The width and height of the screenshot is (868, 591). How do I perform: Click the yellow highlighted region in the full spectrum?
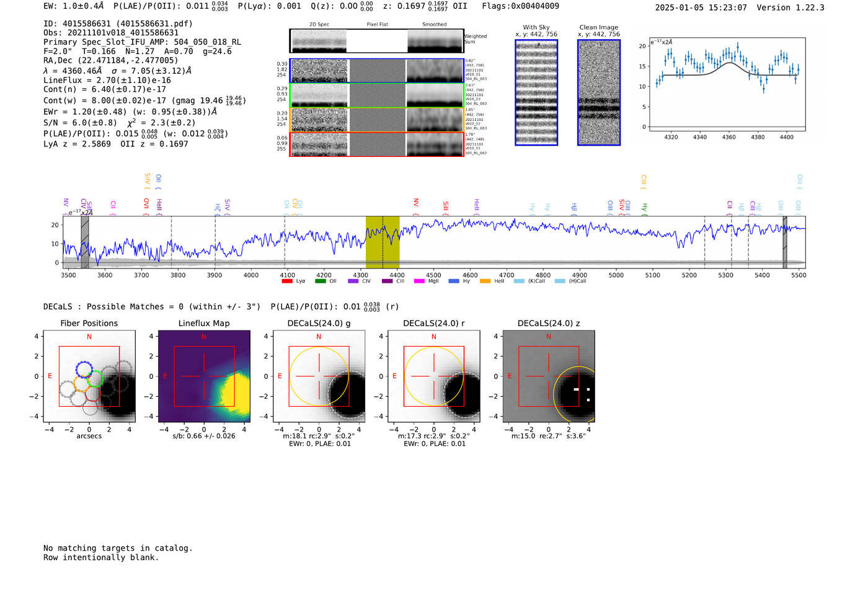pos(383,242)
